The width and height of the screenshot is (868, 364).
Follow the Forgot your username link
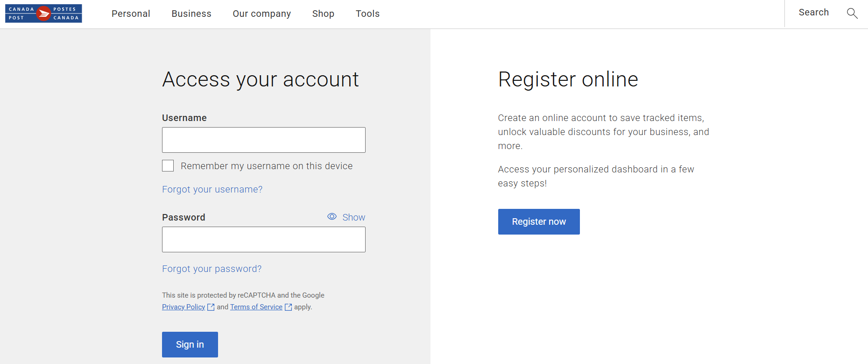(212, 189)
